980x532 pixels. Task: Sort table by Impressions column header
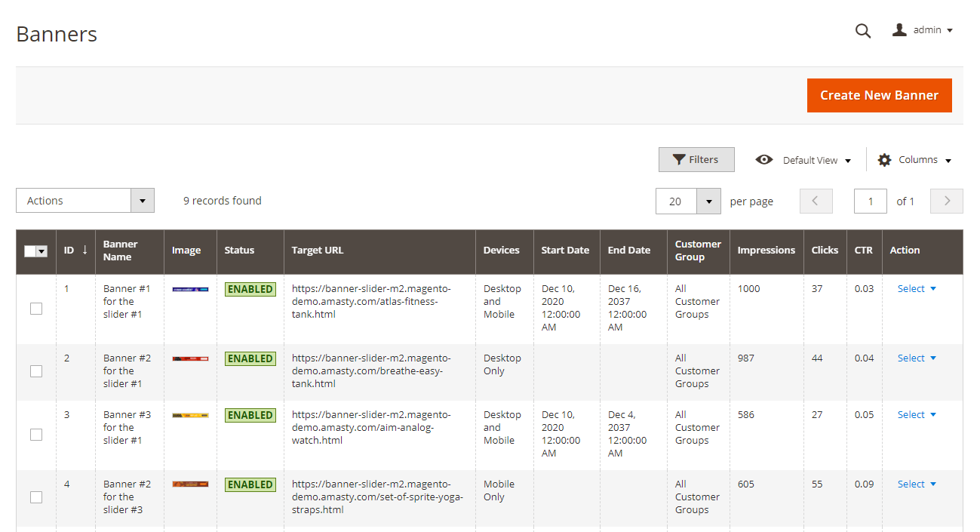click(x=766, y=251)
